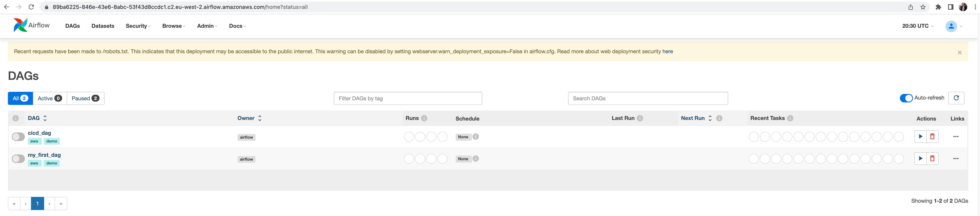Expand the Browse dropdown menu

pos(174,26)
